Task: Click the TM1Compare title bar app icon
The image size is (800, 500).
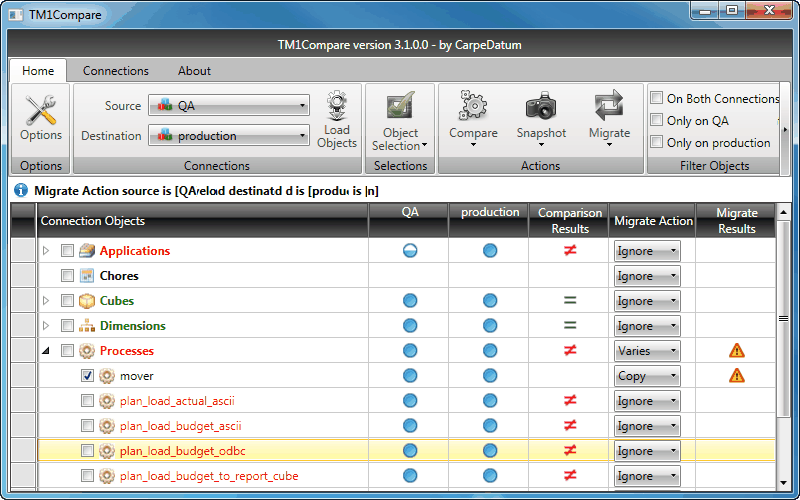Action: coord(16,15)
